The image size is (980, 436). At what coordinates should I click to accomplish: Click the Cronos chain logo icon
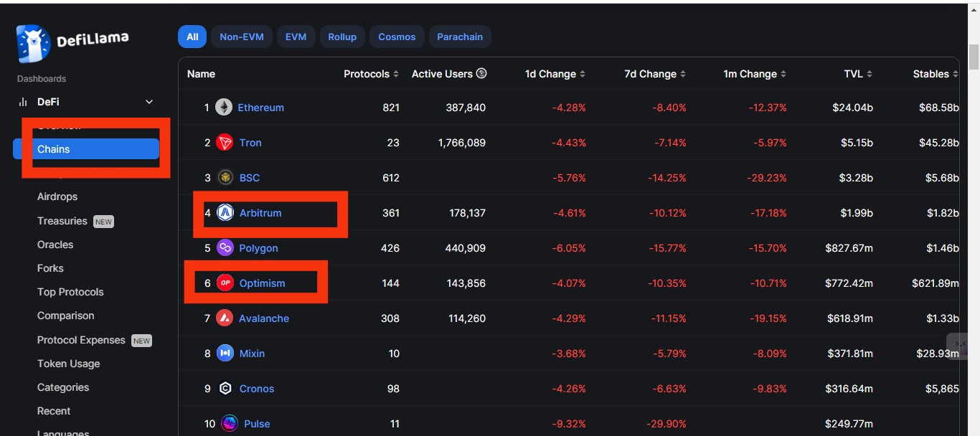225,389
